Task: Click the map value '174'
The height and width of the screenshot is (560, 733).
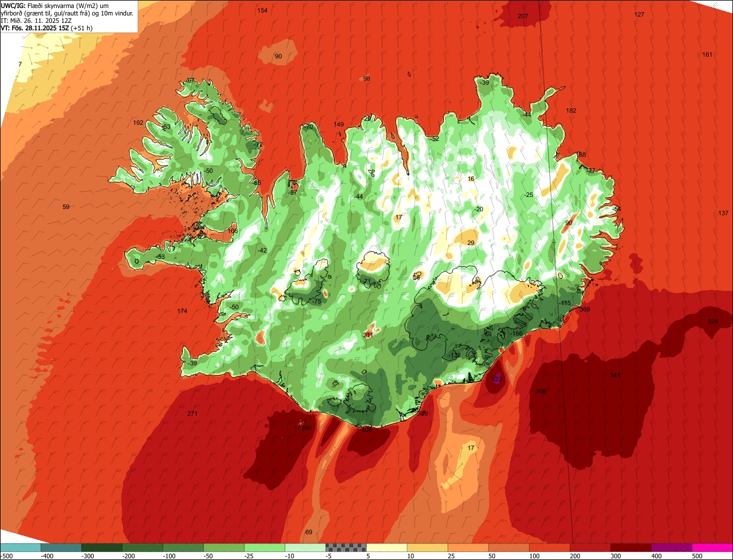Action: tap(182, 311)
